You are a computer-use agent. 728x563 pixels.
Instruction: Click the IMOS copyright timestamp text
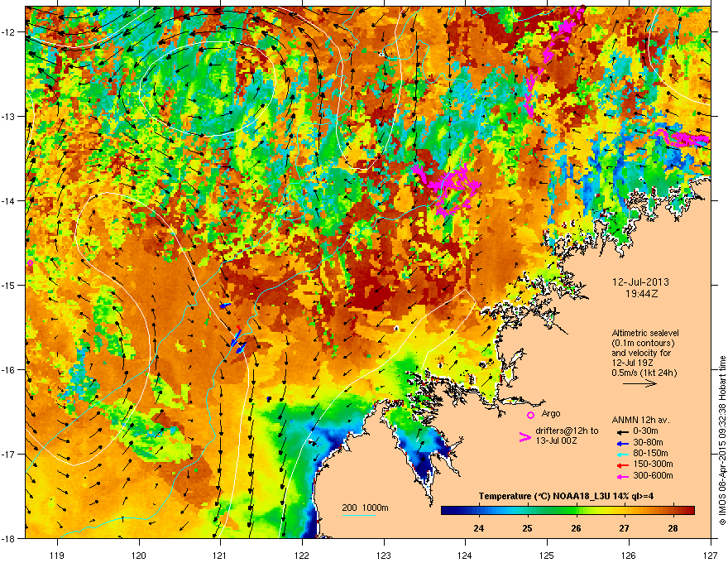pos(722,440)
